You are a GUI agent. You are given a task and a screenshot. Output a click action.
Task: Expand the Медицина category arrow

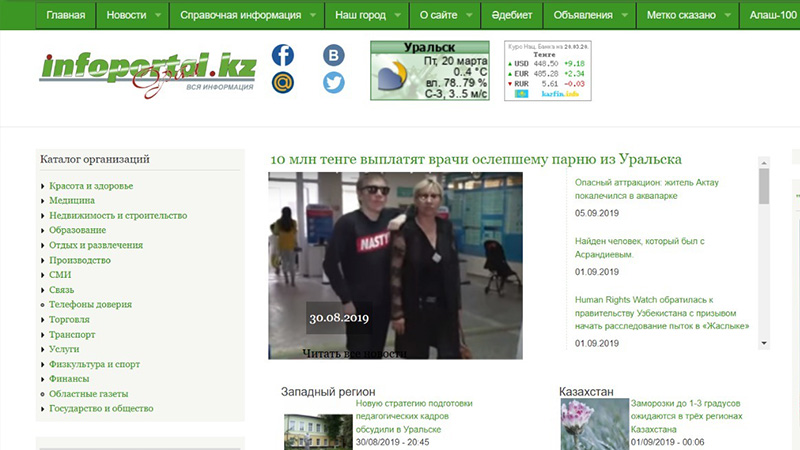[43, 201]
